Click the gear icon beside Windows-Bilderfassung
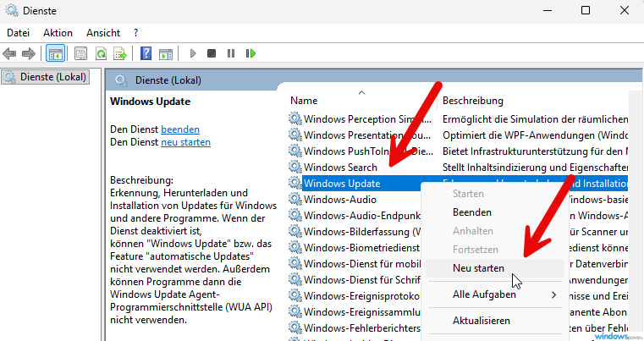The image size is (644, 341). point(294,231)
